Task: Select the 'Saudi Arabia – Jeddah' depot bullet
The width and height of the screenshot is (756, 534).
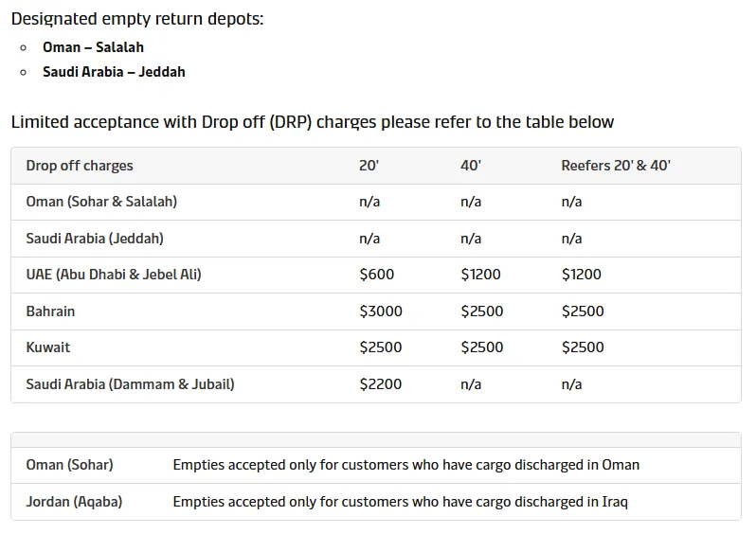Action: point(114,72)
